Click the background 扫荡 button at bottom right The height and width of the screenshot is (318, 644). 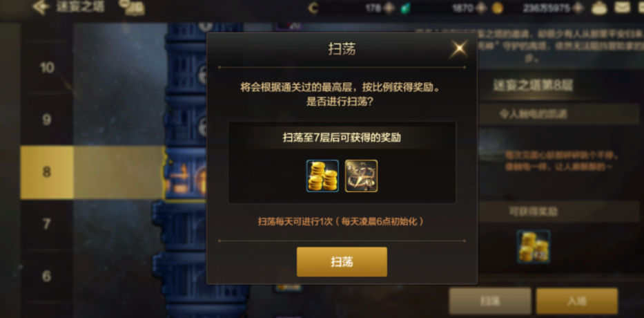pos(490,301)
